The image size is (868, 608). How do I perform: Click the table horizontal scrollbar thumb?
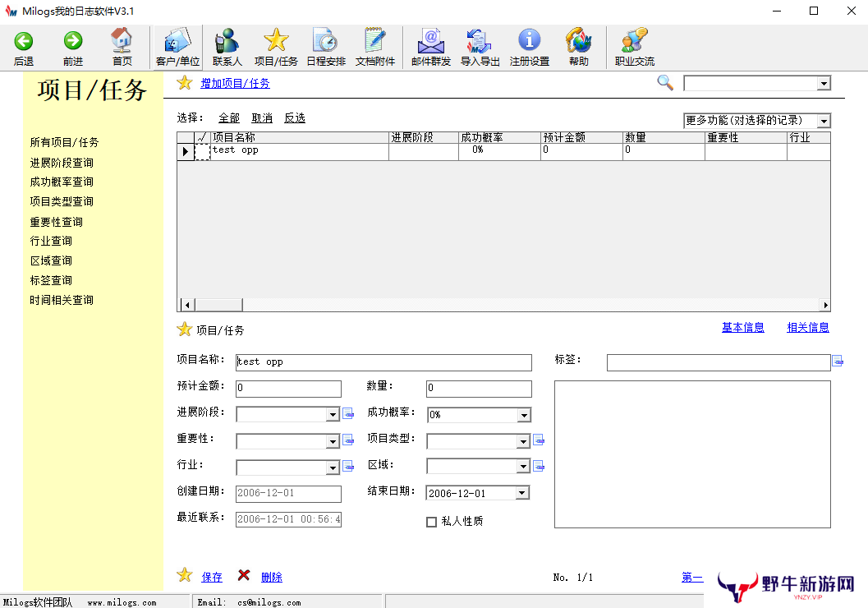point(218,305)
